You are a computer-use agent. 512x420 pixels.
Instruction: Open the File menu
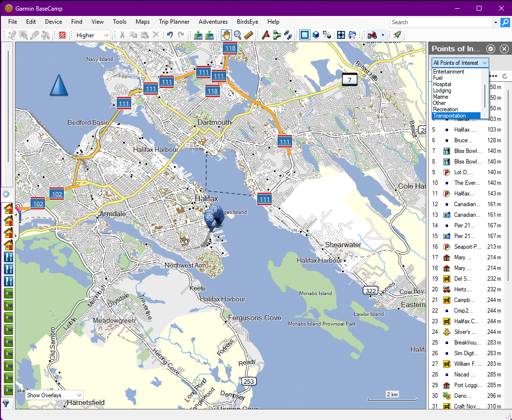[13, 22]
